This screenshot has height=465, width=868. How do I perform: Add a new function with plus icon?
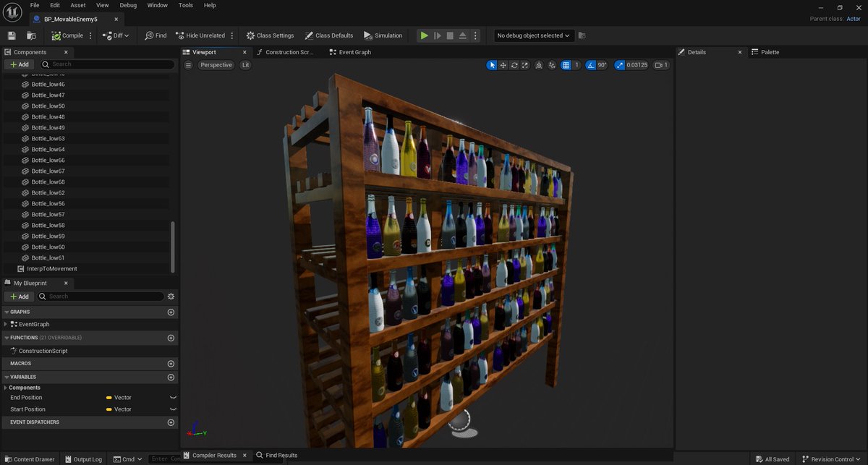pos(171,338)
